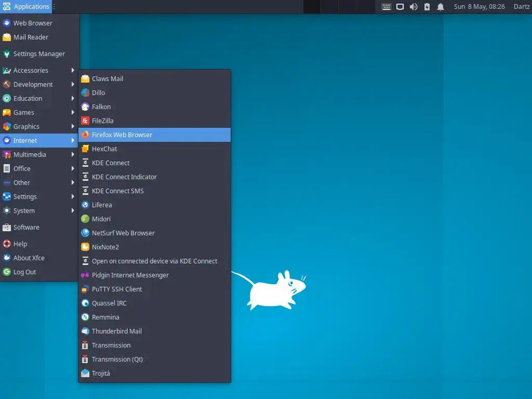532x399 pixels.
Task: Select Open on connected device via KDE Connect
Action: point(154,261)
